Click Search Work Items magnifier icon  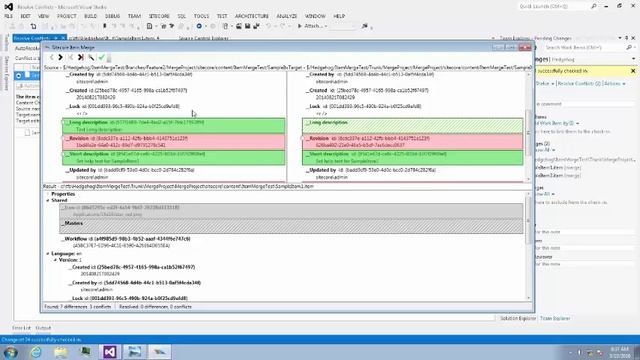(629, 48)
